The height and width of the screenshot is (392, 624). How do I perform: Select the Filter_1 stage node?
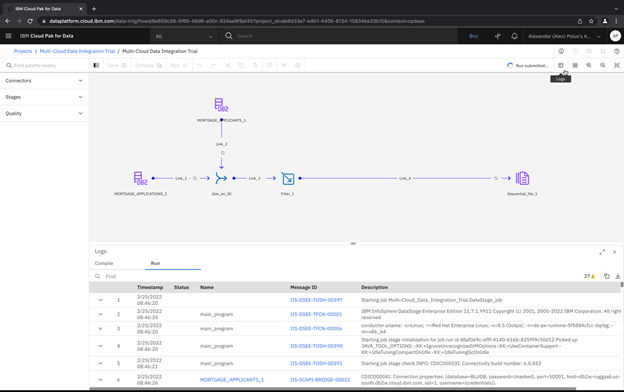click(288, 178)
